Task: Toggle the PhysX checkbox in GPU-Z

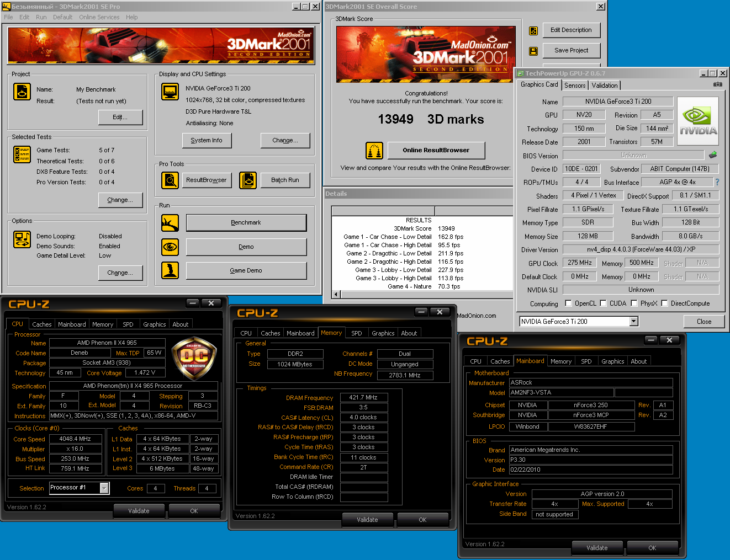Action: point(634,303)
